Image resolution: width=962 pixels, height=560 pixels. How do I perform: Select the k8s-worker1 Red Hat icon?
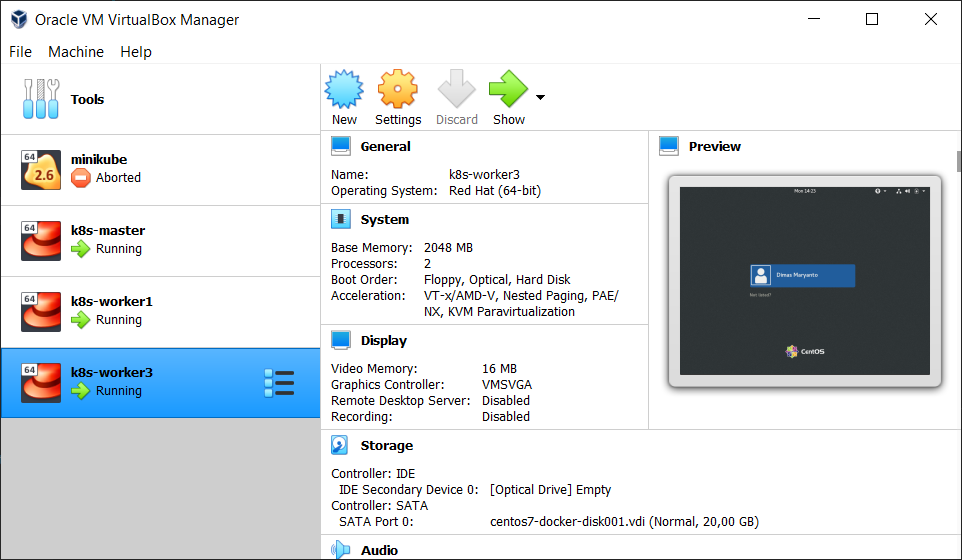(x=41, y=312)
